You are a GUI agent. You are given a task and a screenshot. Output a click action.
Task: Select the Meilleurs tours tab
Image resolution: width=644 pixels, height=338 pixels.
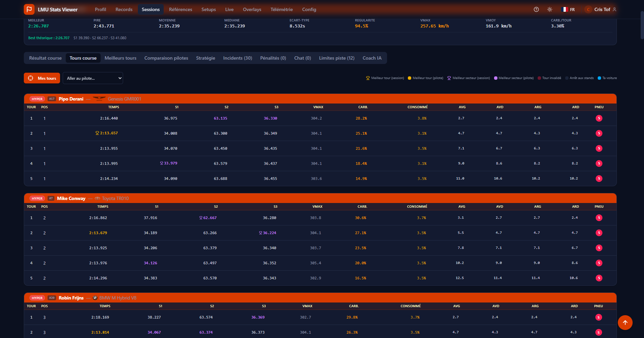120,58
